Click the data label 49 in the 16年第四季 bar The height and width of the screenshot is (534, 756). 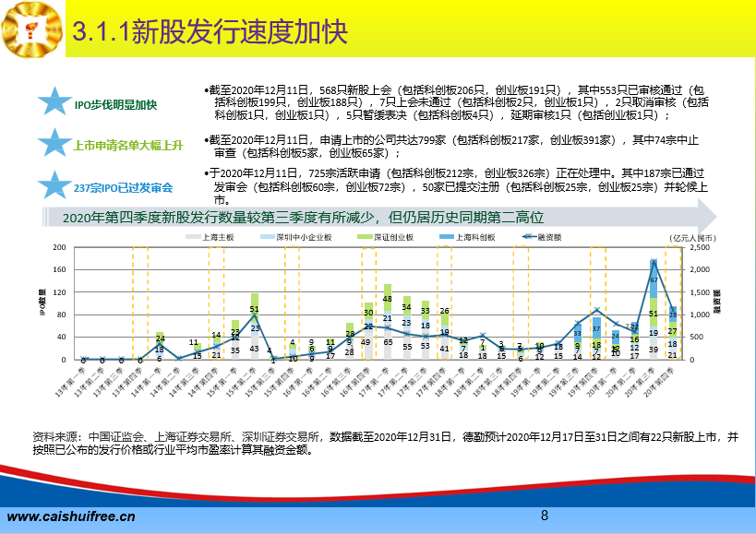click(x=366, y=342)
